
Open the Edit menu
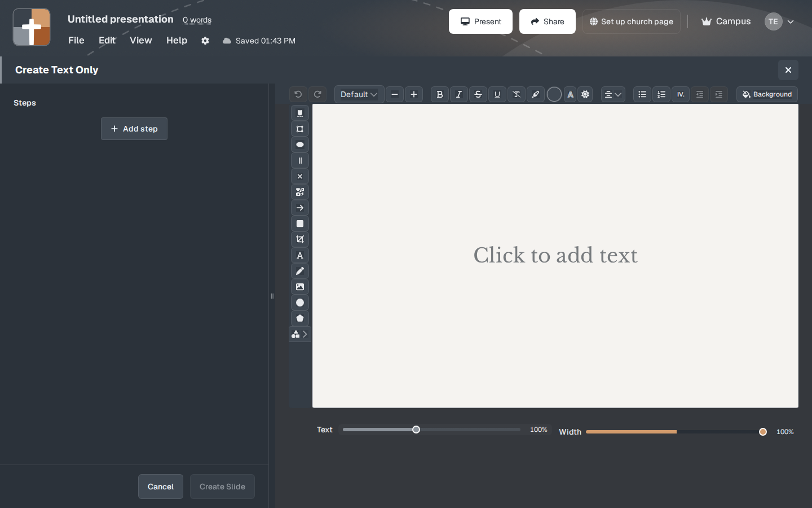point(107,40)
